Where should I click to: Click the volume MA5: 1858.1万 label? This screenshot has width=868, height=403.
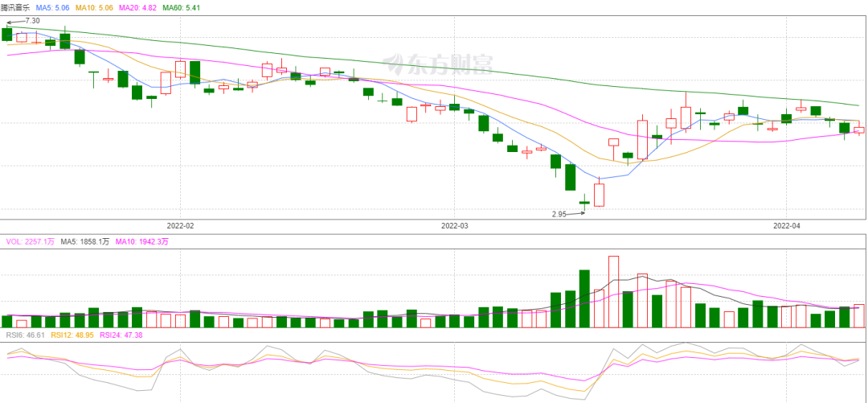point(84,241)
